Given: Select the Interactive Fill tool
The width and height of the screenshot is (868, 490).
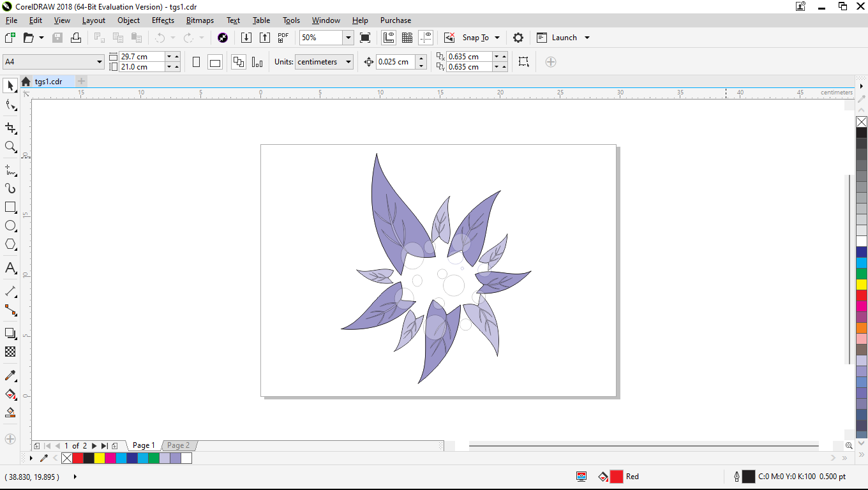Looking at the screenshot, I should (x=10, y=394).
